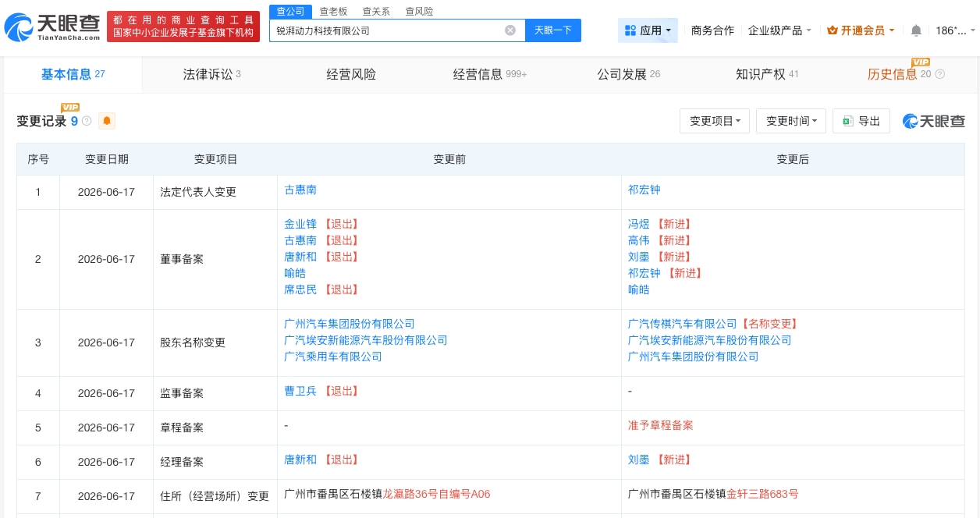
Task: Open the account menu labeled 186*...
Action: (x=955, y=30)
